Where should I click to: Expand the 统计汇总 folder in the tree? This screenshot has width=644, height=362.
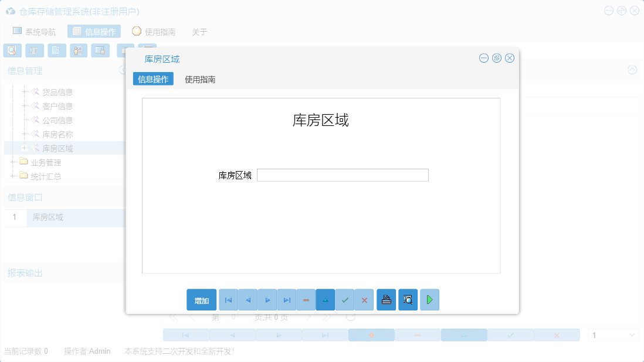[13, 176]
